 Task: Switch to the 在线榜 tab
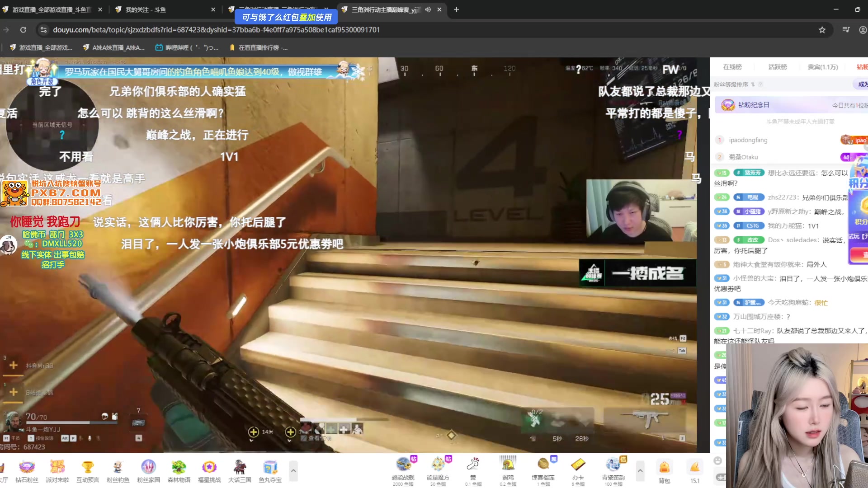pyautogui.click(x=732, y=67)
